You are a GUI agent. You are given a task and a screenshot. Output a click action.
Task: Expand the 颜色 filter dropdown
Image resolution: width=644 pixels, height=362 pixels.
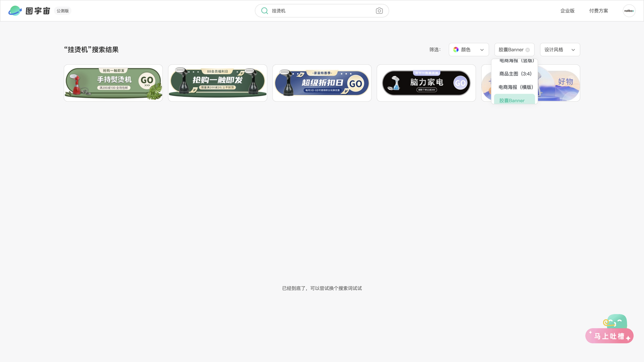pos(469,50)
